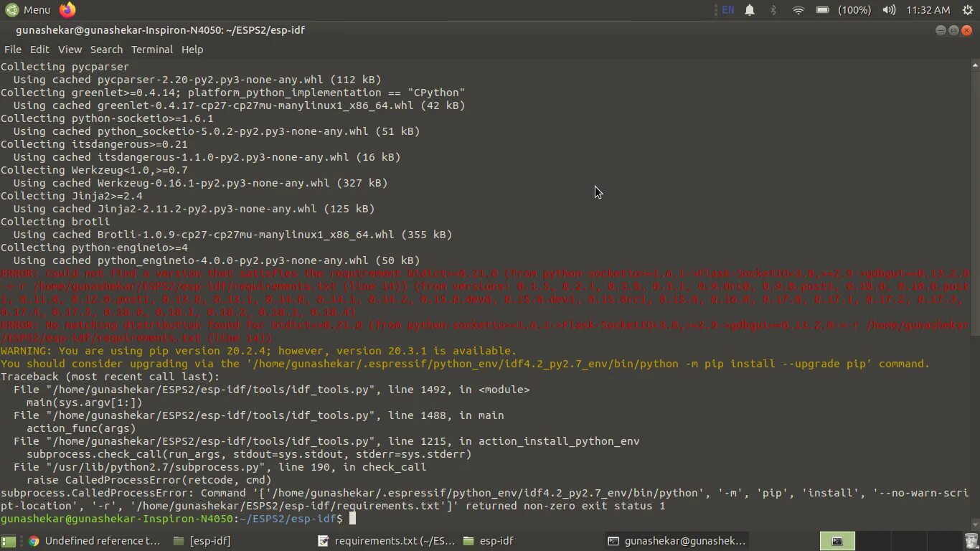This screenshot has height=551, width=980.
Task: Click the pip version WARNING line
Action: [258, 351]
